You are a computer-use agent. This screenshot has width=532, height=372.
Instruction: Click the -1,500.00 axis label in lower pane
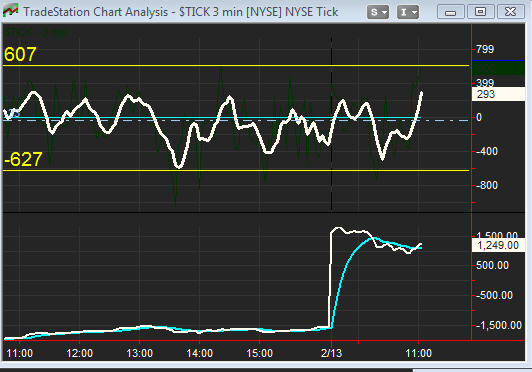click(x=499, y=325)
